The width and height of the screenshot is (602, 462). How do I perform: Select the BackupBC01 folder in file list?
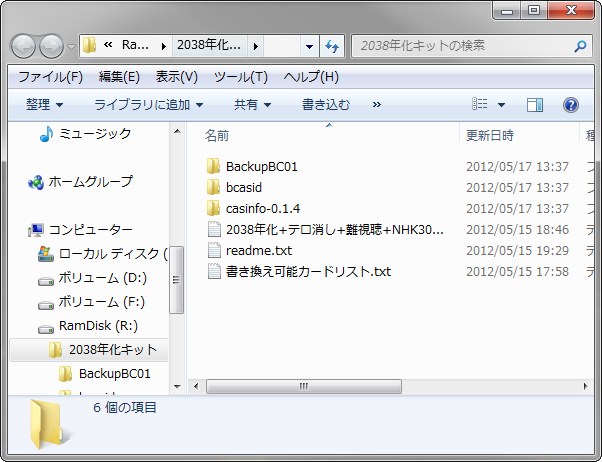[x=261, y=166]
